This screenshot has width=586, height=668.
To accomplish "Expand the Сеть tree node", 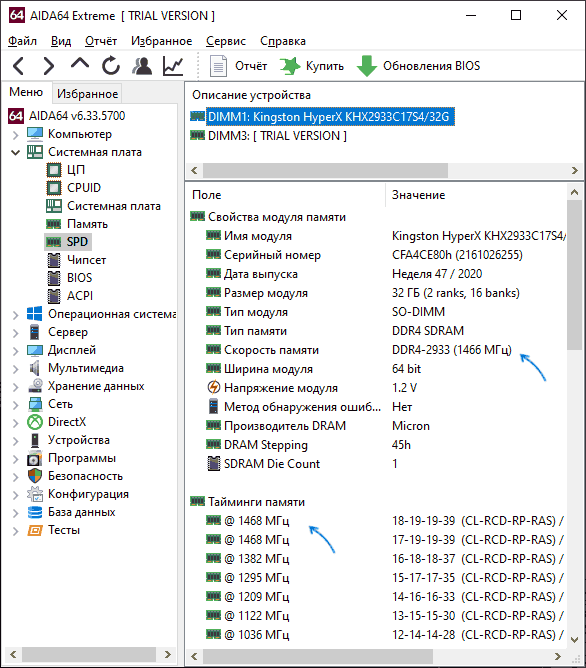I will pos(15,405).
